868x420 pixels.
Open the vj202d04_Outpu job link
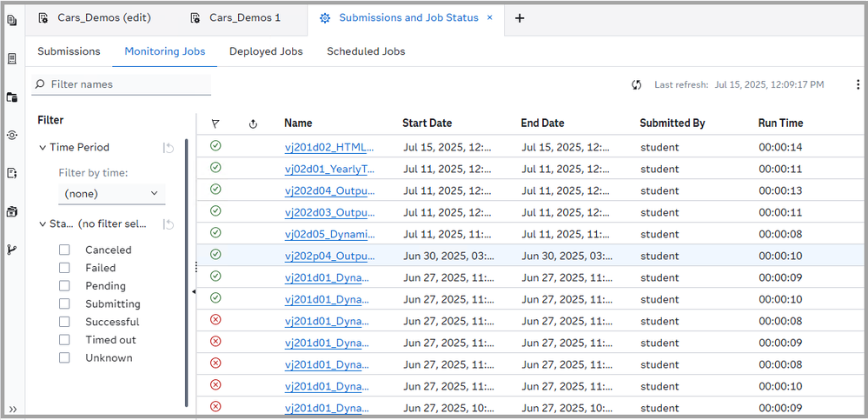pos(329,191)
